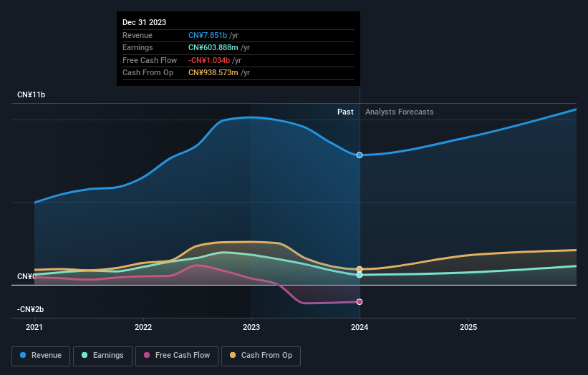588x375 pixels.
Task: Toggle the Earnings legend series
Action: [102, 356]
